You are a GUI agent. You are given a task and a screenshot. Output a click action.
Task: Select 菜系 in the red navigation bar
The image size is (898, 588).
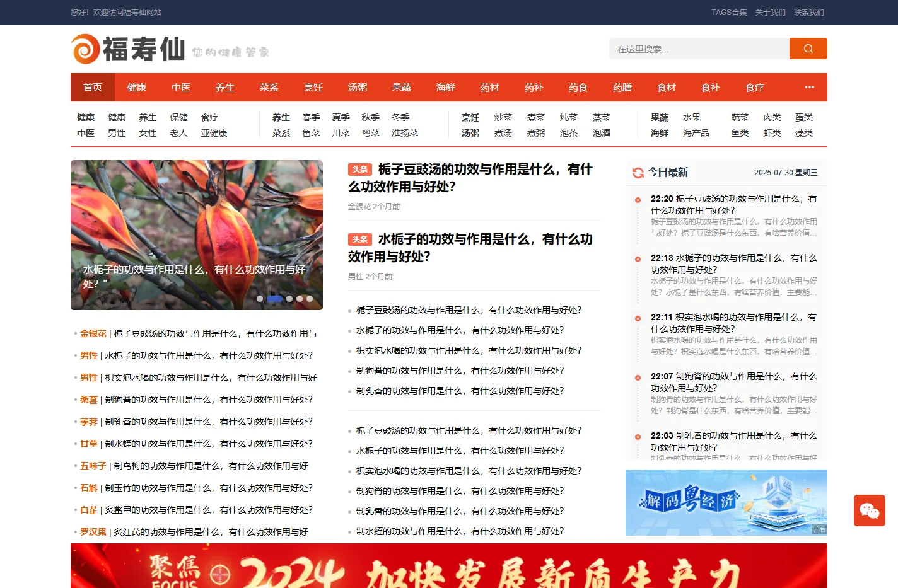click(269, 87)
